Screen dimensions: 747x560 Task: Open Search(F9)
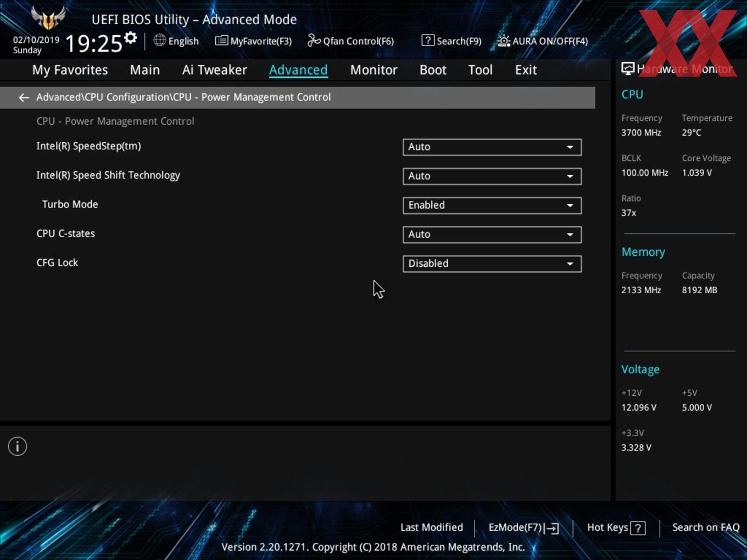(x=451, y=41)
